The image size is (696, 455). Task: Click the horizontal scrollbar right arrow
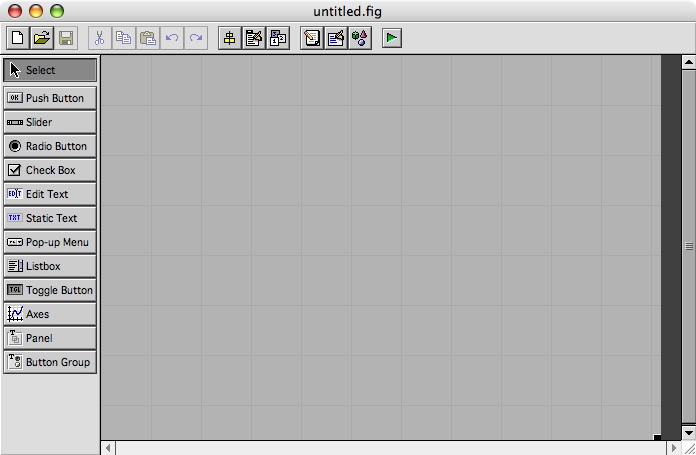[674, 448]
